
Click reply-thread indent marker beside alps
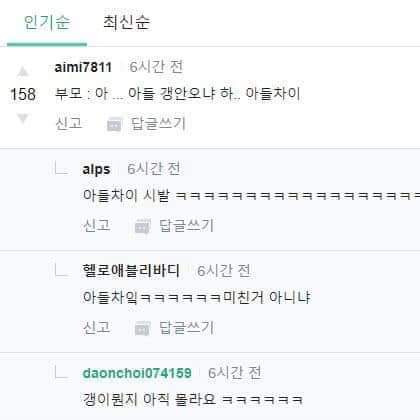pos(61,168)
